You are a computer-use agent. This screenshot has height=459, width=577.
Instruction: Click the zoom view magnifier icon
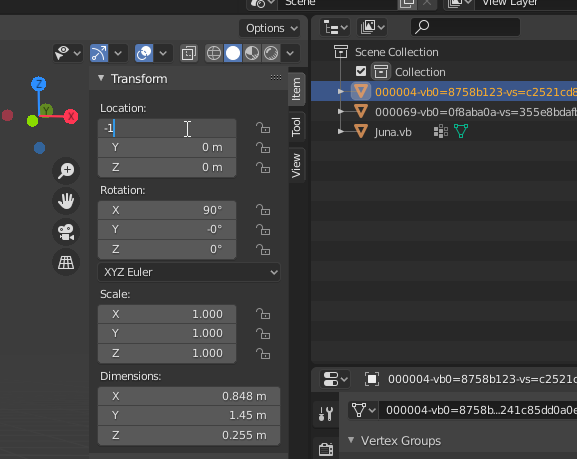(x=66, y=171)
